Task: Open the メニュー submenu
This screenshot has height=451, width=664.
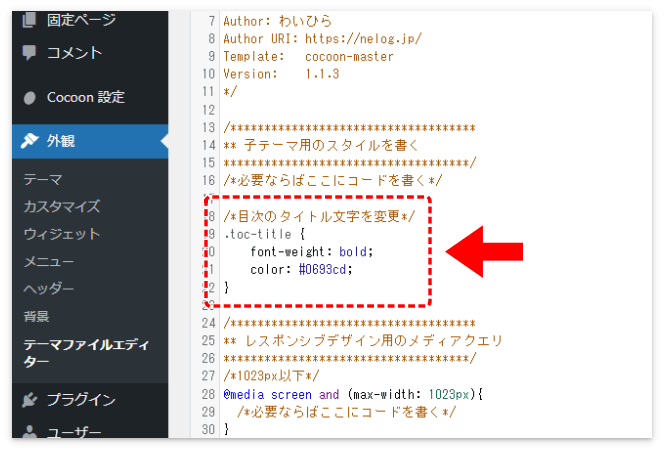Action: (x=49, y=262)
